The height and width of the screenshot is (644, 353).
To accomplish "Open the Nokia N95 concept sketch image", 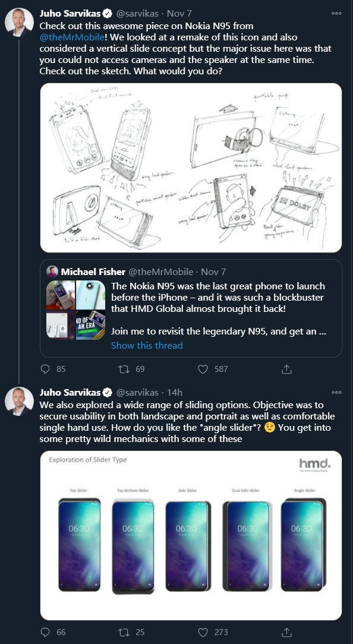I will pos(192,168).
